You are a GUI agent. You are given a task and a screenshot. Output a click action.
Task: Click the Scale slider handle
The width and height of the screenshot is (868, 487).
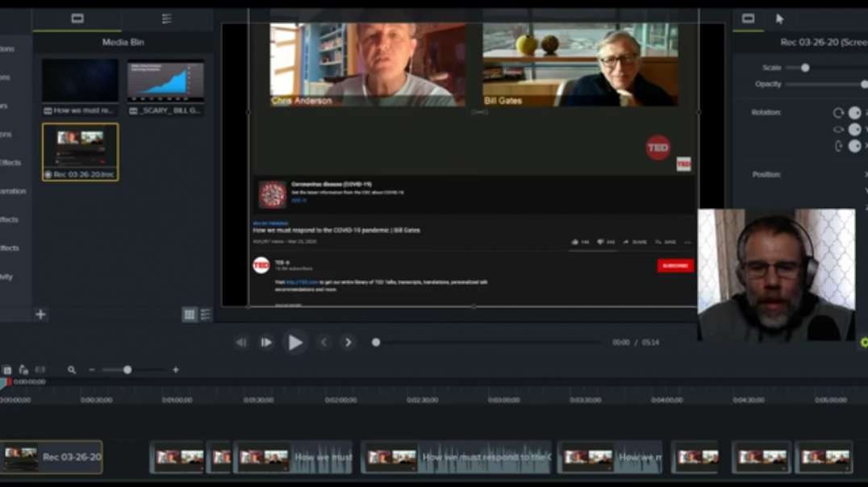805,68
